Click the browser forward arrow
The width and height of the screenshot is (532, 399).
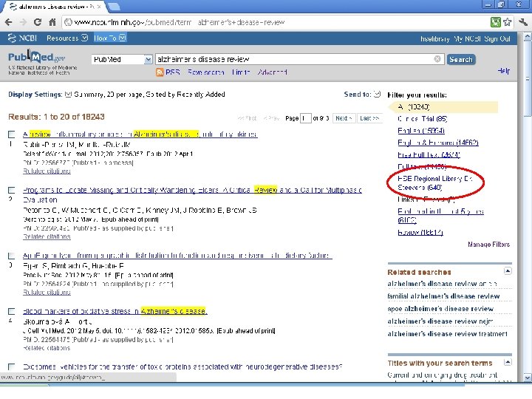(x=23, y=22)
